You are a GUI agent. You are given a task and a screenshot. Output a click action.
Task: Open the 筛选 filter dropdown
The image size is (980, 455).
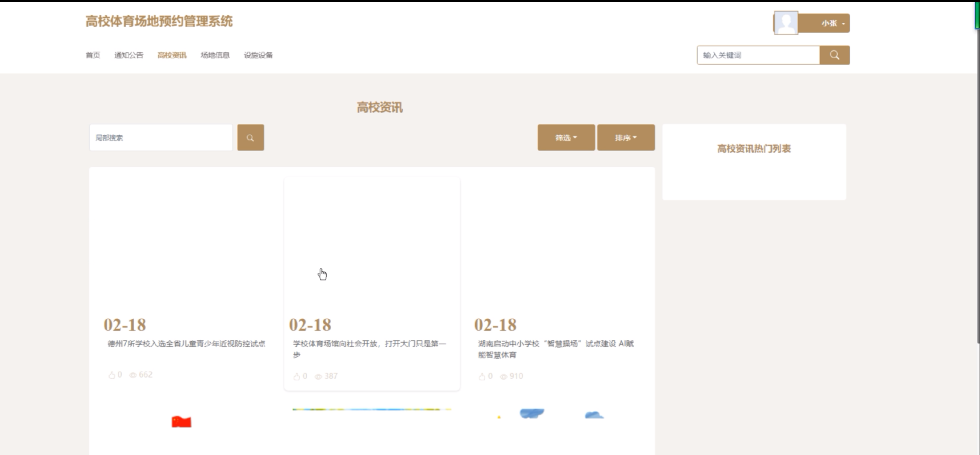pos(566,138)
